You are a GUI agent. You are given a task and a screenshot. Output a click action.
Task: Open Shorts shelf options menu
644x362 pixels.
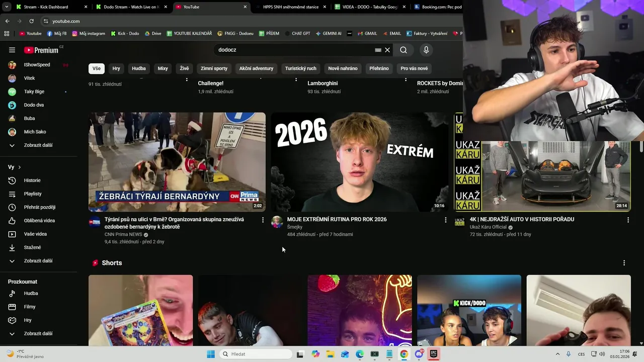tap(624, 263)
